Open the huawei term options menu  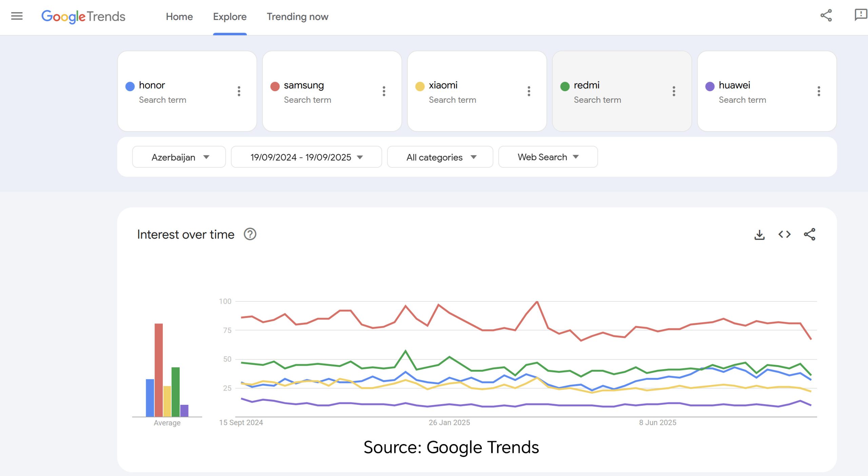(818, 91)
